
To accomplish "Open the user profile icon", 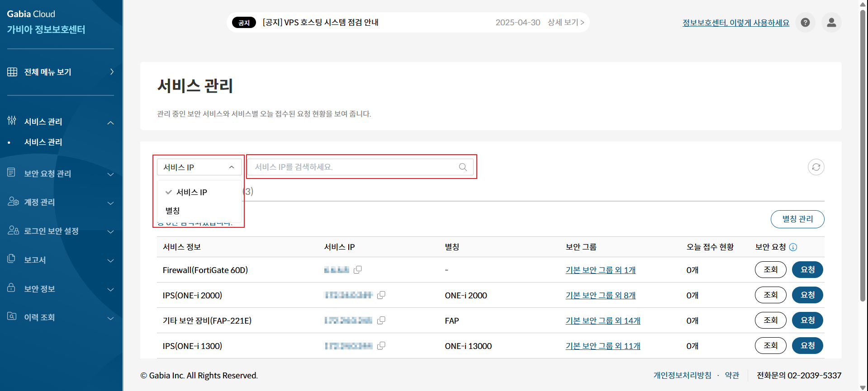I will tap(831, 23).
